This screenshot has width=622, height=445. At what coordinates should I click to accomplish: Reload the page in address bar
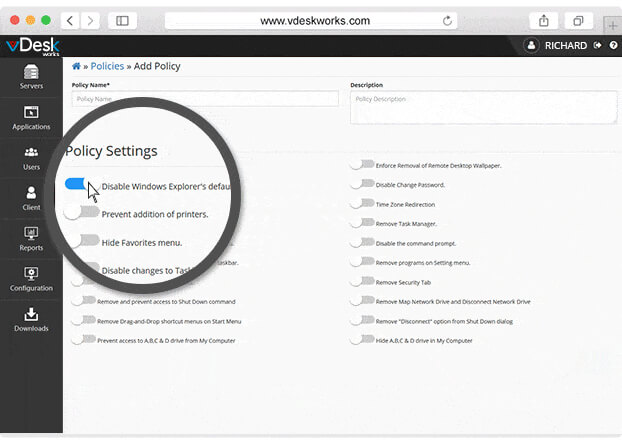tap(448, 20)
